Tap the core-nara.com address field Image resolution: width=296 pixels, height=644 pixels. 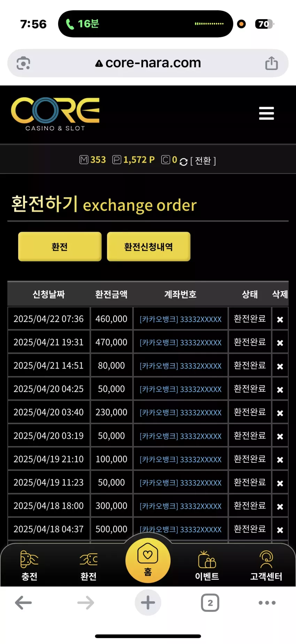click(148, 63)
